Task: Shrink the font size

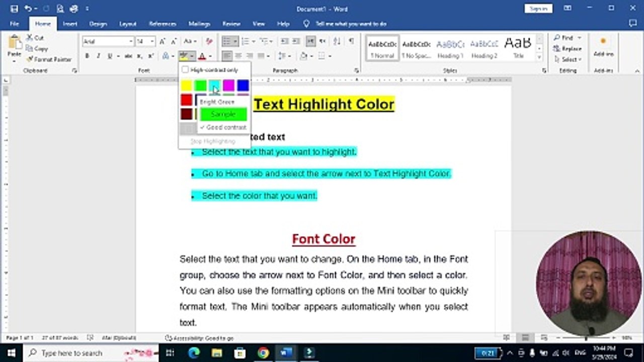Action: 174,41
